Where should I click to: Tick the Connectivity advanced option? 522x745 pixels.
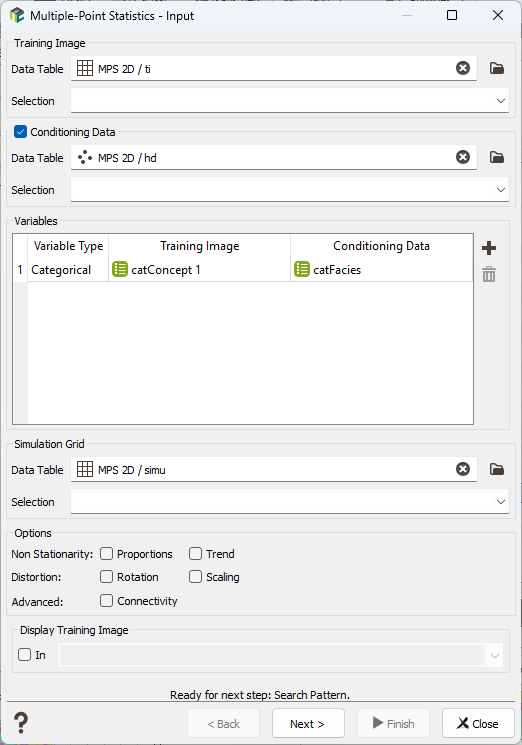click(x=106, y=601)
